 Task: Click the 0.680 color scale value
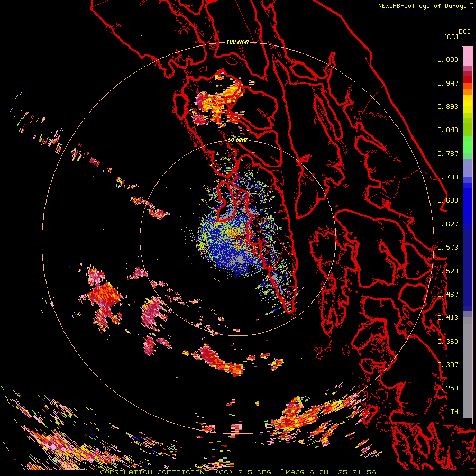pyautogui.click(x=448, y=200)
